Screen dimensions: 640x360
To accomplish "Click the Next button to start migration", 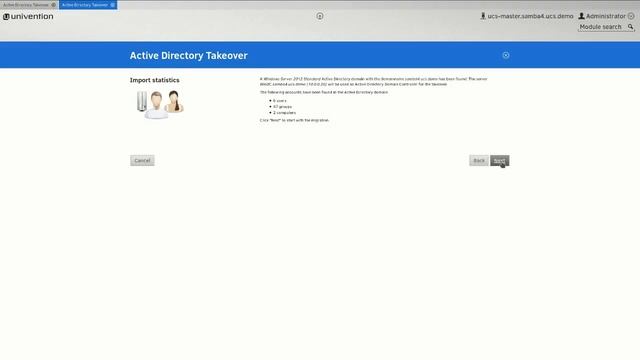I will click(x=499, y=160).
